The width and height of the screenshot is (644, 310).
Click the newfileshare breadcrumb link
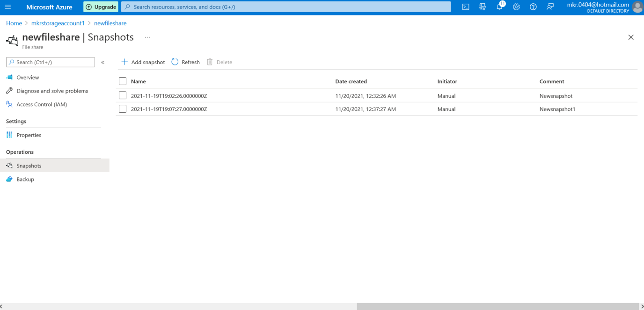click(x=110, y=23)
